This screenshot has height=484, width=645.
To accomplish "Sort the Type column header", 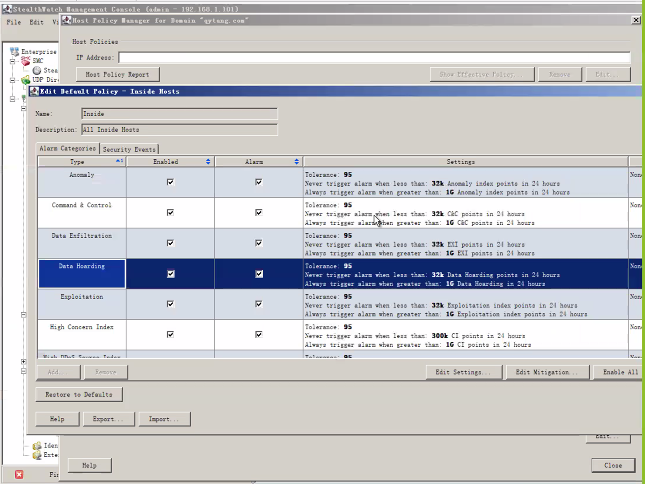I will (82, 162).
